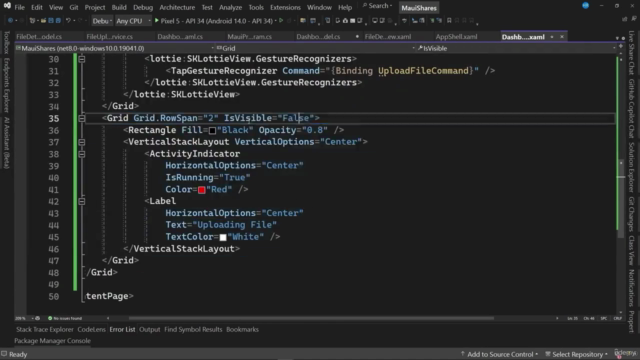
Task: Click the White color swatch on line 45
Action: click(x=223, y=237)
